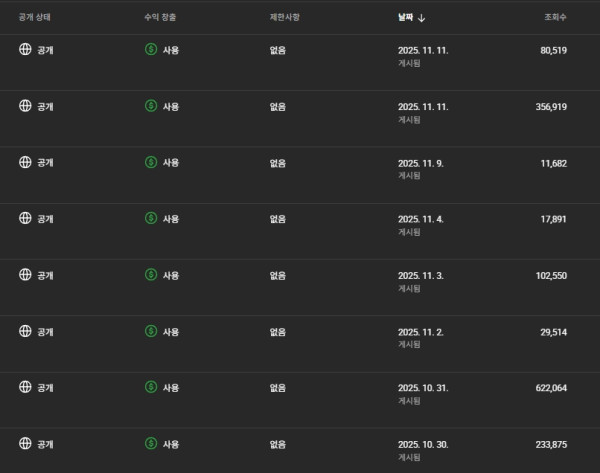600x473 pixels.
Task: Click the 없음 restrictions text in the 11,682 views row
Action: point(278,161)
